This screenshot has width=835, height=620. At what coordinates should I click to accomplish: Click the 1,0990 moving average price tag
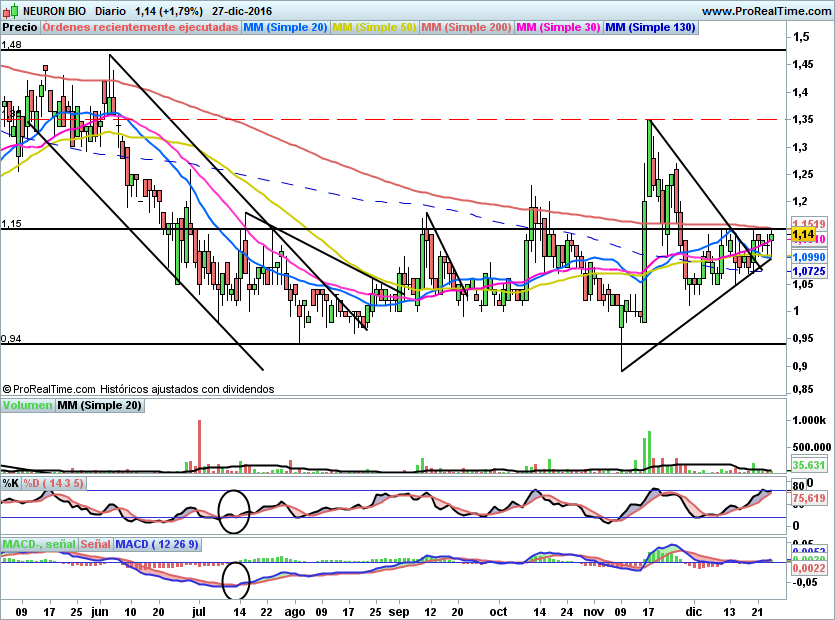coord(807,257)
